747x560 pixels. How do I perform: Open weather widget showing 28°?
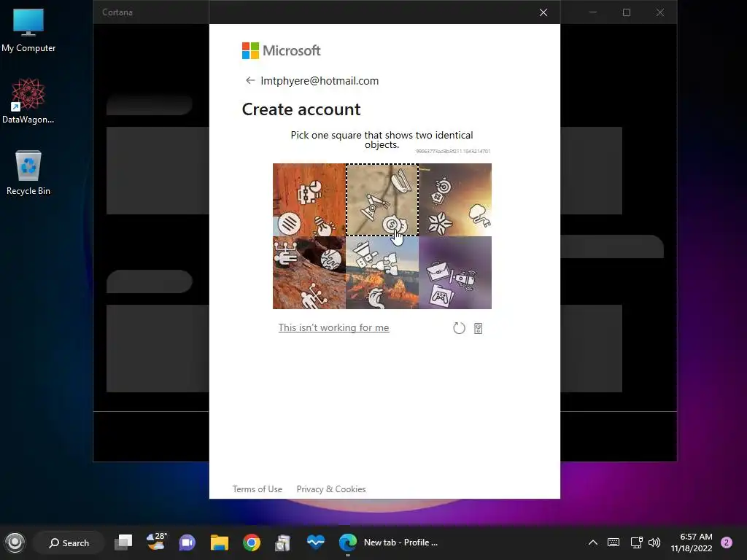[x=156, y=542]
